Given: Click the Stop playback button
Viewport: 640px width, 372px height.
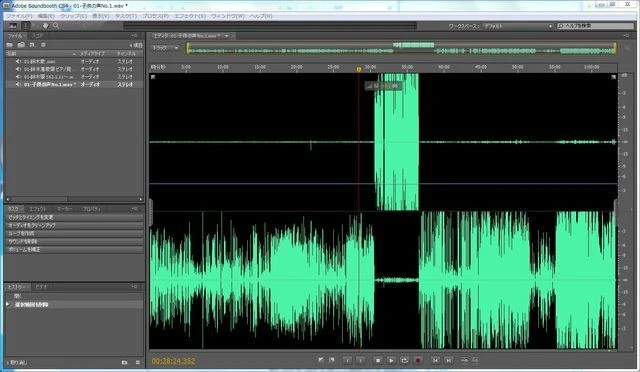Looking at the screenshot, I should click(378, 361).
